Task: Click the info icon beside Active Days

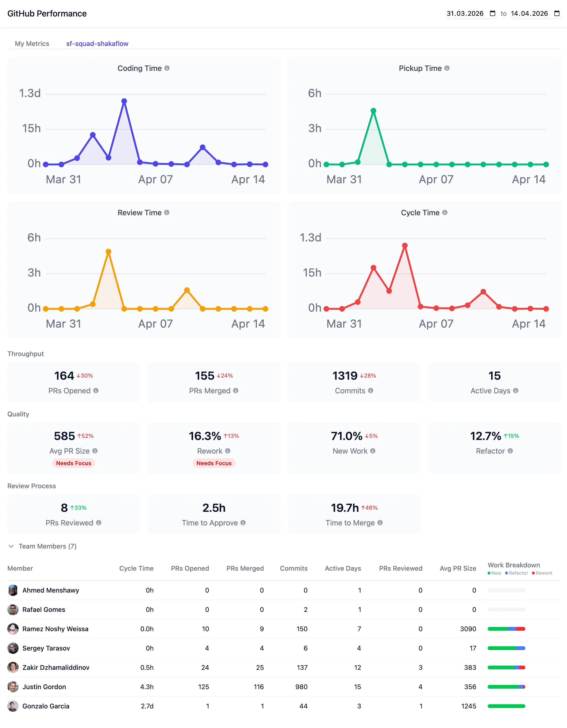Action: [x=516, y=391]
